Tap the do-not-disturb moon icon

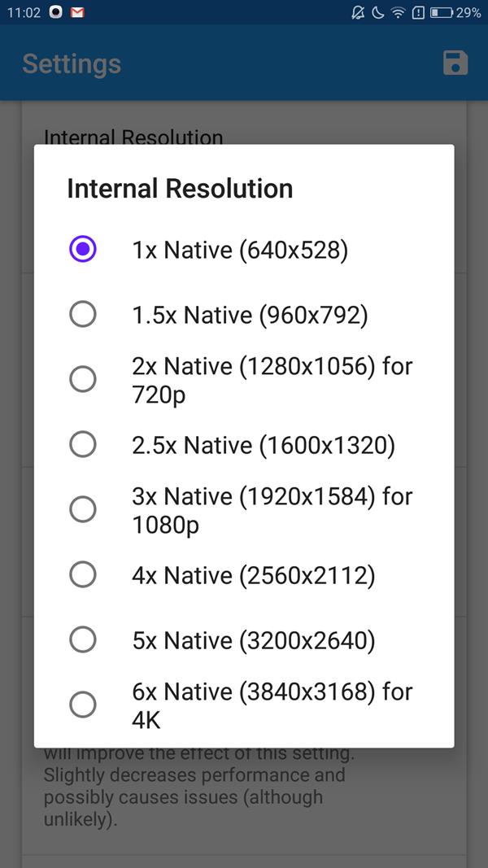click(378, 12)
